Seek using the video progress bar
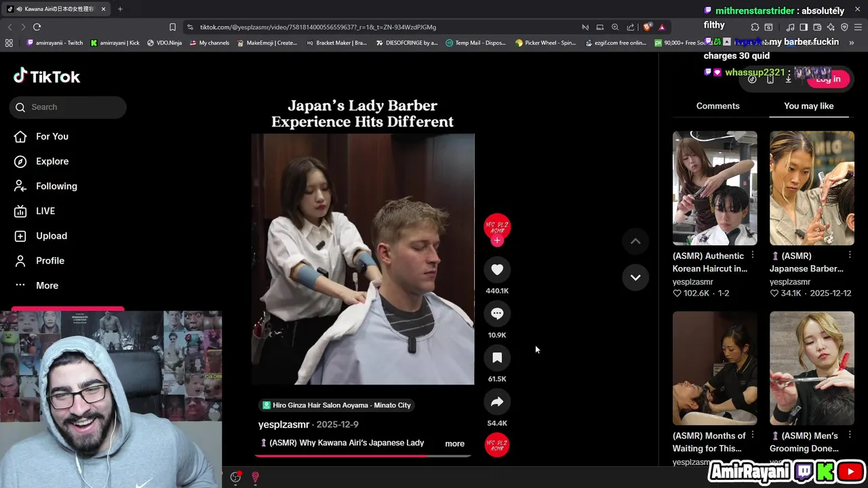The width and height of the screenshot is (868, 488). pos(363,455)
